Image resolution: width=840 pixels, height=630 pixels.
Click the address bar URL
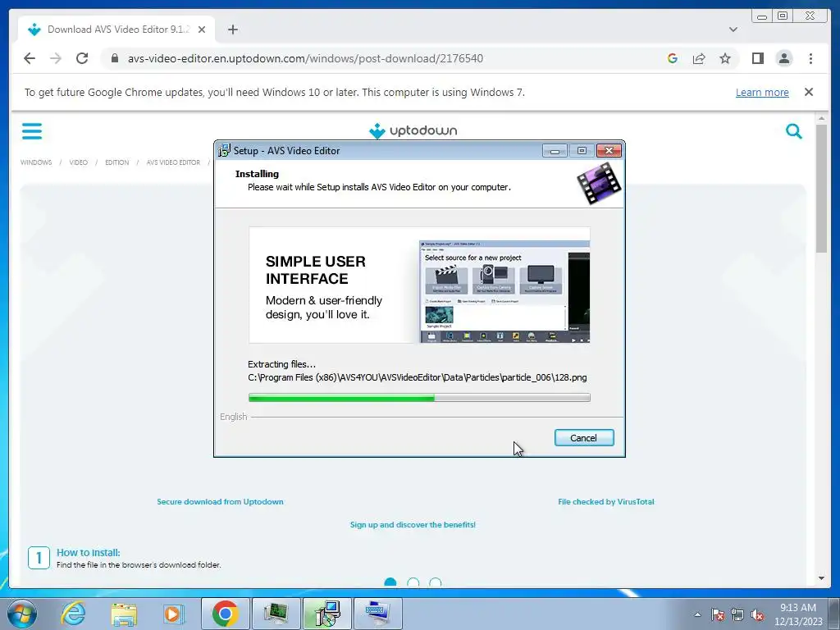305,58
